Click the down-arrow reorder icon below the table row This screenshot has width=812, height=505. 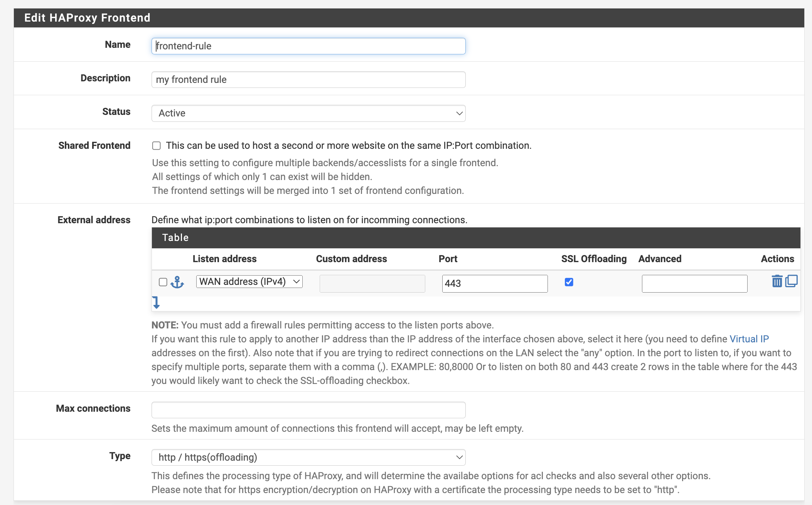157,301
